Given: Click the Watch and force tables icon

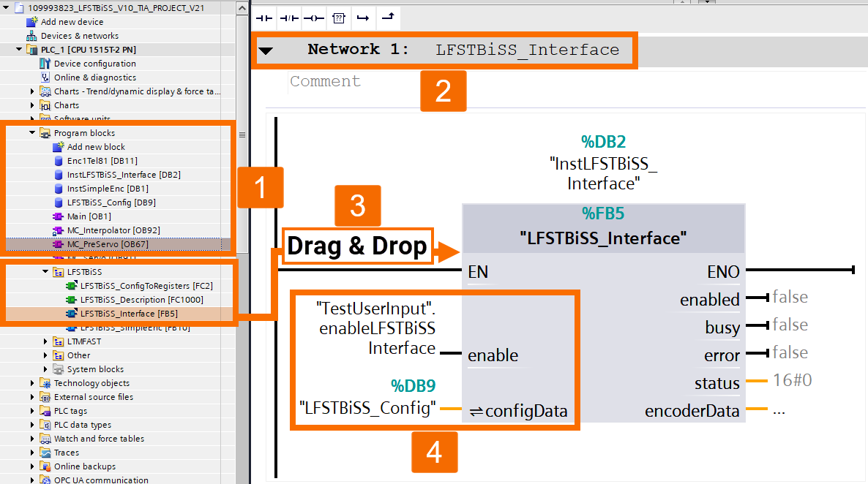Looking at the screenshot, I should tap(45, 438).
